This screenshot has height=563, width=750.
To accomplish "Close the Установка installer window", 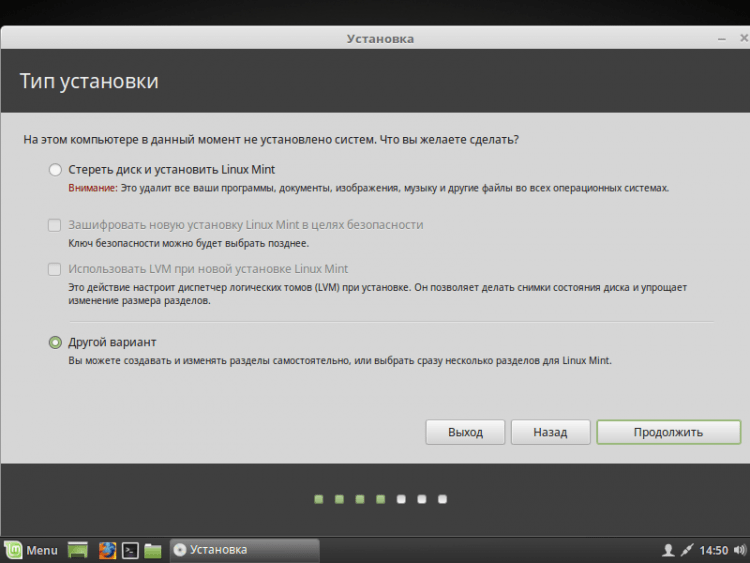I will tap(744, 38).
